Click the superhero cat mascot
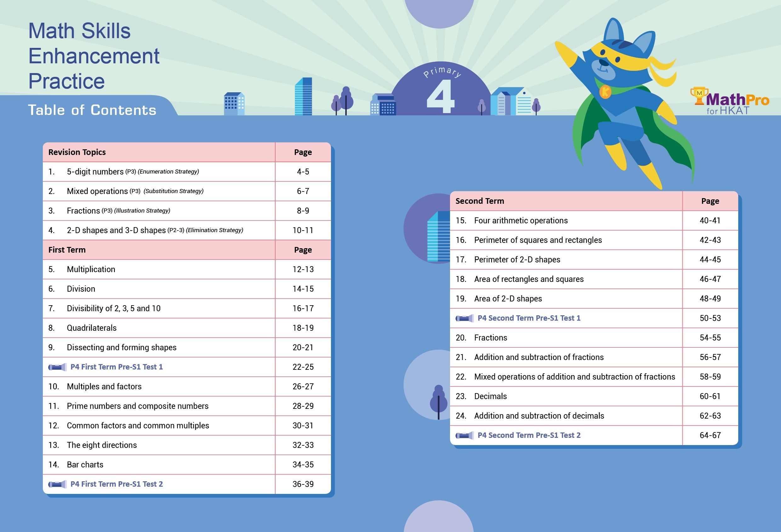781x532 pixels. (x=625, y=104)
